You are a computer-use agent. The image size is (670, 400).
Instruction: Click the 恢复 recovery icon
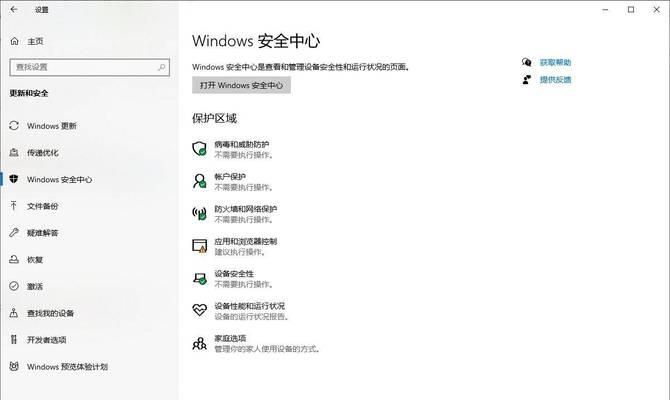14,259
